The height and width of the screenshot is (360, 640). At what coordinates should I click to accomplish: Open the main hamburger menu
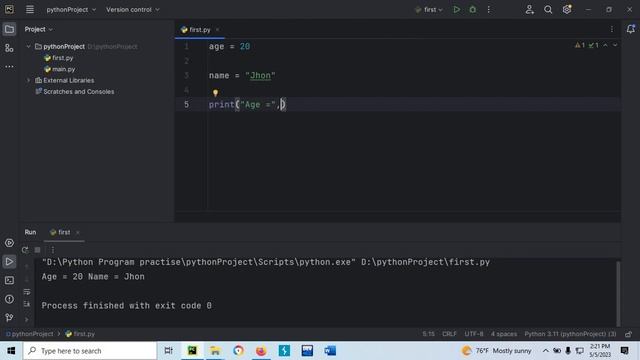pos(30,9)
